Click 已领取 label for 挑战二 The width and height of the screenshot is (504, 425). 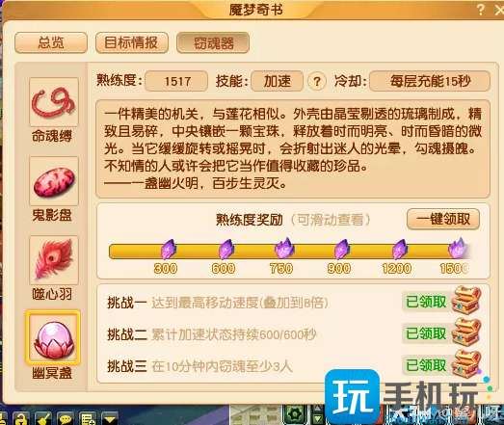tap(426, 333)
